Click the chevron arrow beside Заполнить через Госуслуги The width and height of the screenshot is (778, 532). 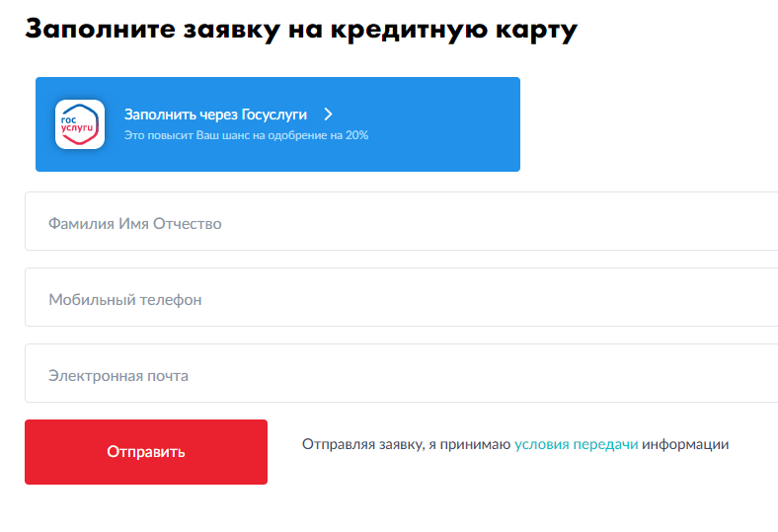point(328,114)
